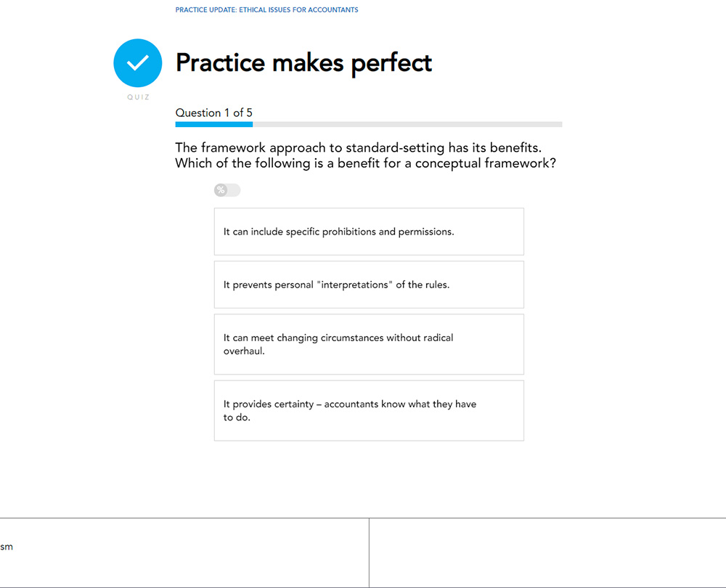Pick the answer about meeting changing circumstances
Image resolution: width=726 pixels, height=588 pixels.
369,344
